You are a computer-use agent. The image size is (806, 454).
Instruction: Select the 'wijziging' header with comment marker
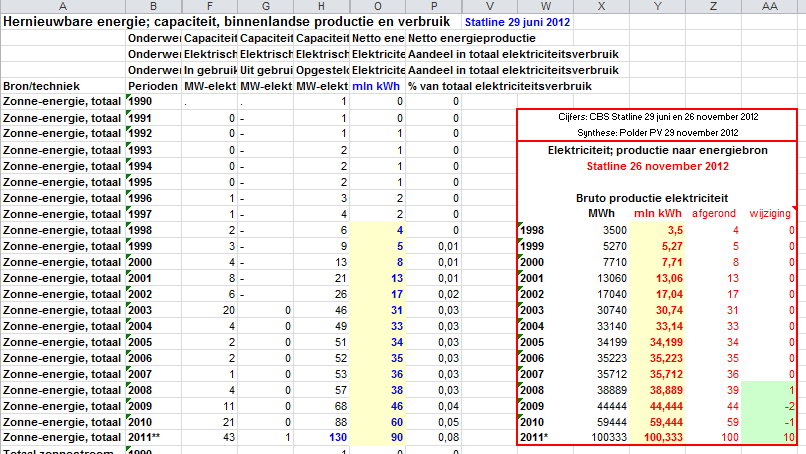pos(769,214)
